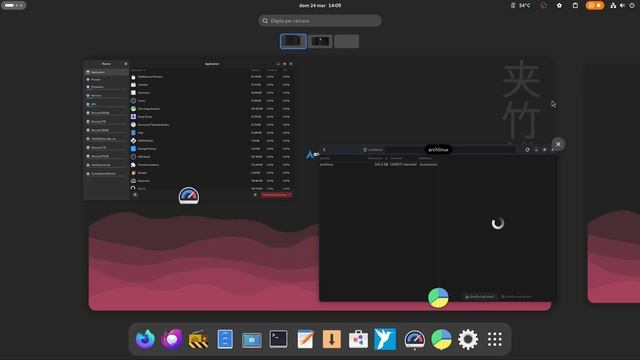Open the Software shopping bag dock icon
The image size is (640, 360).
[x=358, y=339]
